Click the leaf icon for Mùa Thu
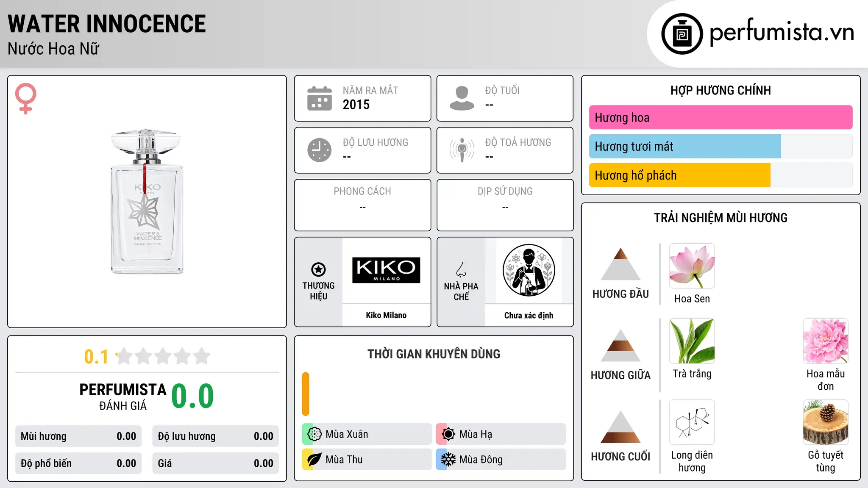This screenshot has height=488, width=868. click(x=314, y=460)
